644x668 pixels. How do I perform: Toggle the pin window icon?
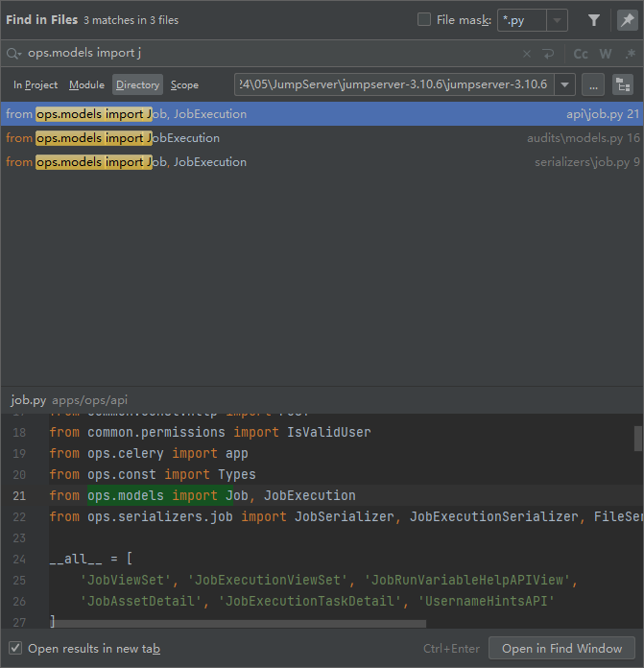point(626,20)
